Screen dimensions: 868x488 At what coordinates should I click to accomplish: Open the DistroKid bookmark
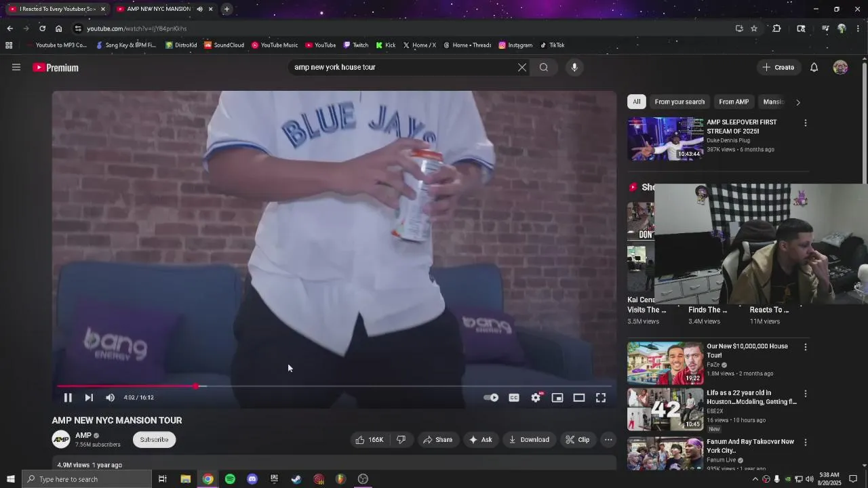[x=181, y=45]
